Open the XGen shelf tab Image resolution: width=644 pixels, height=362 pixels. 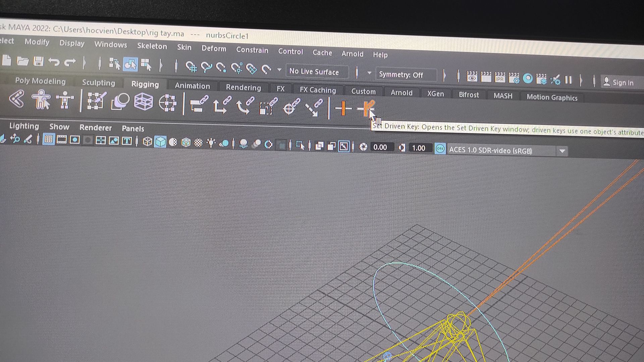point(435,94)
